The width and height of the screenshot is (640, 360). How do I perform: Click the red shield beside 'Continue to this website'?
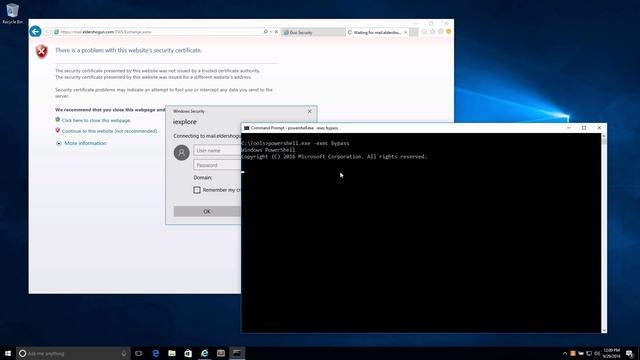tap(58, 130)
